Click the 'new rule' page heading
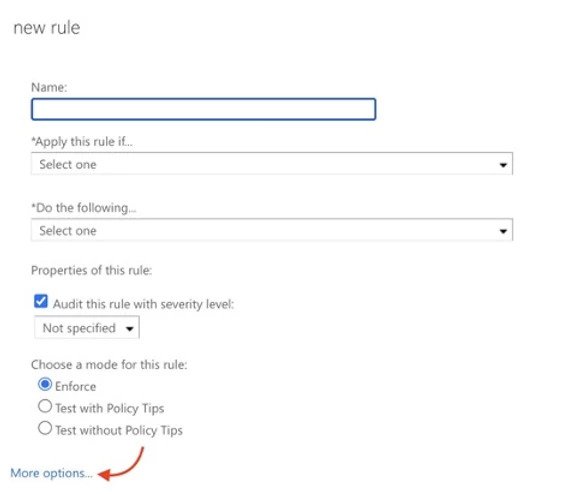 point(47,28)
